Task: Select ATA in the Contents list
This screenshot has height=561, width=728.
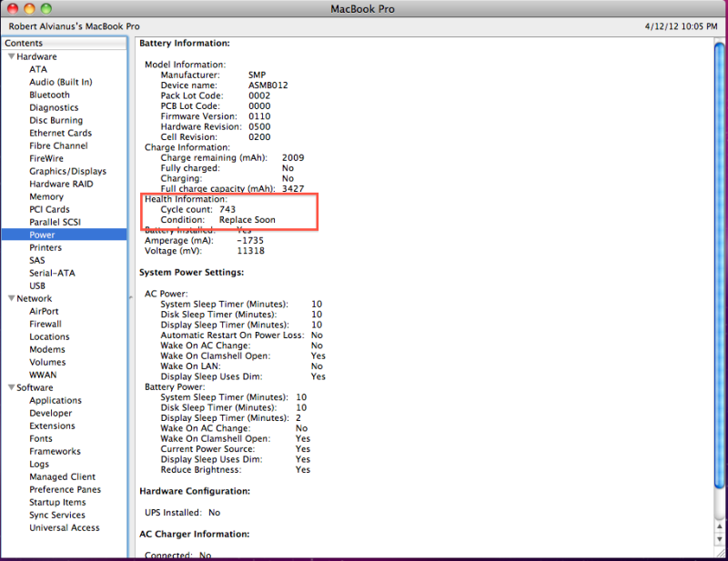Action: point(38,69)
